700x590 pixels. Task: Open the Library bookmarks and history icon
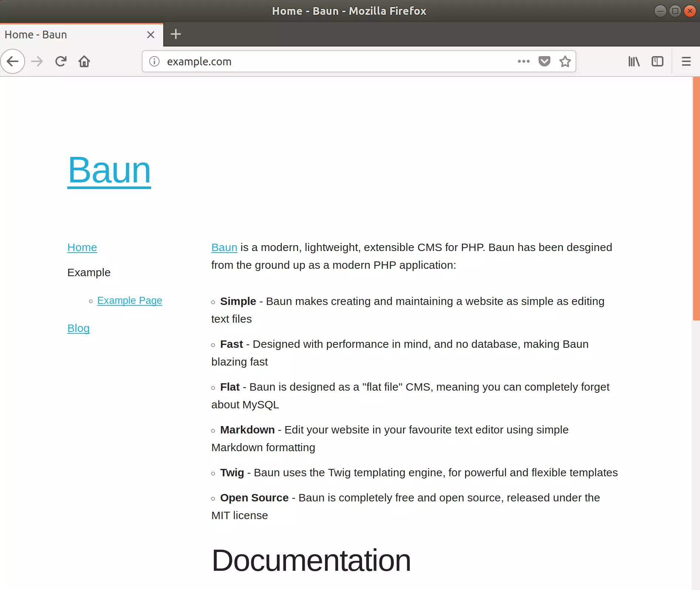coord(634,61)
